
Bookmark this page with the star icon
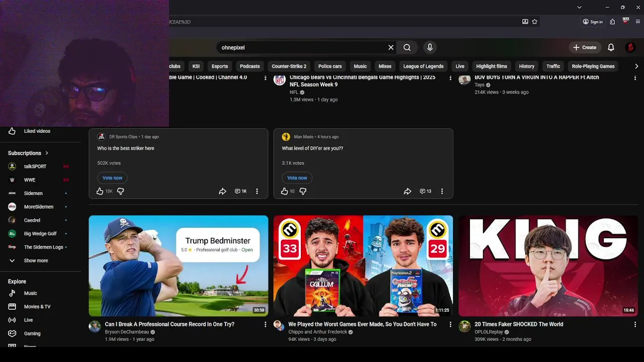535,22
